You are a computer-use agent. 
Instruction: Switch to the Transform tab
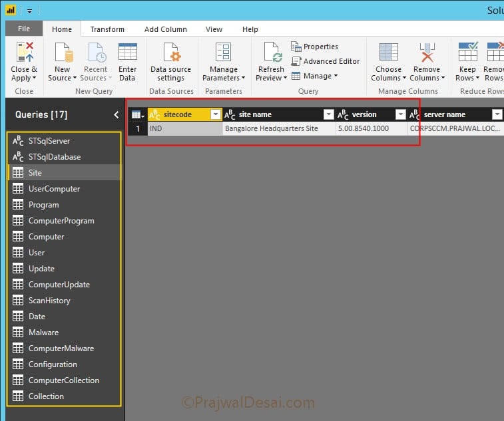pyautogui.click(x=107, y=29)
